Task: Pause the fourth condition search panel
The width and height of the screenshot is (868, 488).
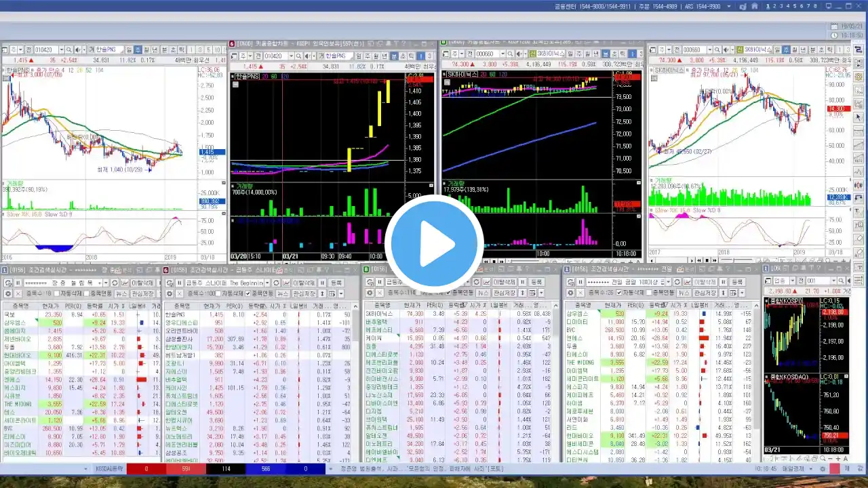Action: point(580,282)
